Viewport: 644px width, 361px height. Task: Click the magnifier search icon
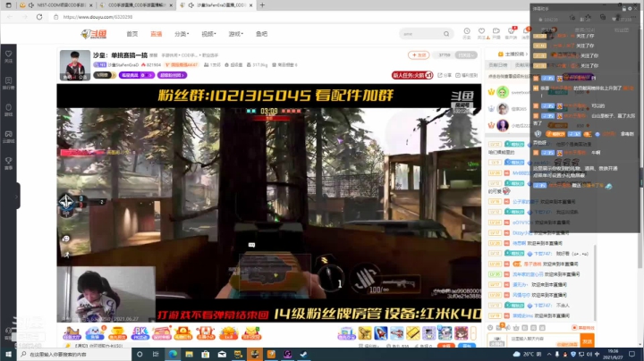click(446, 34)
